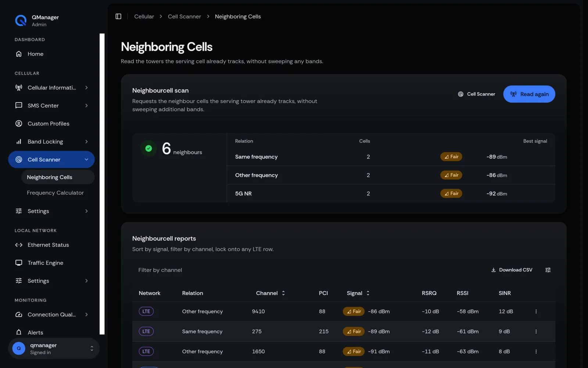Viewport: 588px width, 368px height.
Task: Open Cell Scanner link button
Action: [x=476, y=94]
